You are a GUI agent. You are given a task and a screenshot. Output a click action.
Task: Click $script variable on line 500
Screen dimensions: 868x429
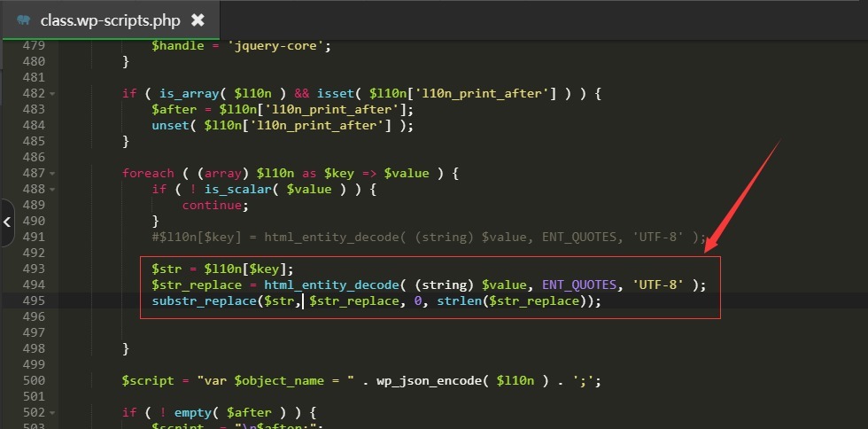pyautogui.click(x=148, y=381)
